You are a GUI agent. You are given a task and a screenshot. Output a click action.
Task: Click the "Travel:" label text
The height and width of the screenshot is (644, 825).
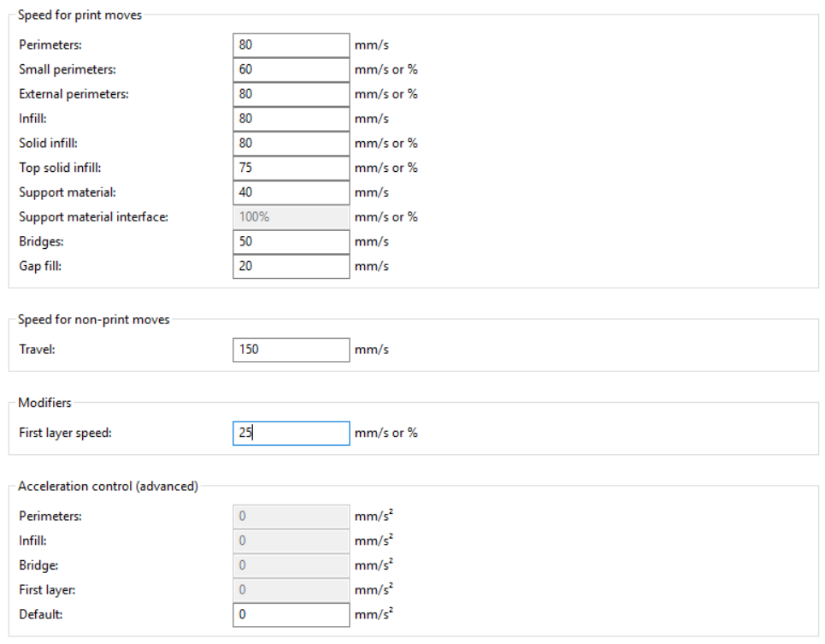pyautogui.click(x=37, y=350)
